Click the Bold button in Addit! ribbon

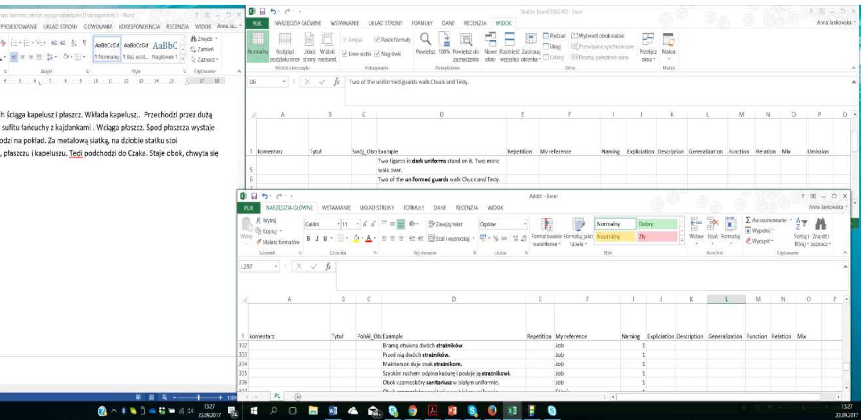tap(308, 238)
